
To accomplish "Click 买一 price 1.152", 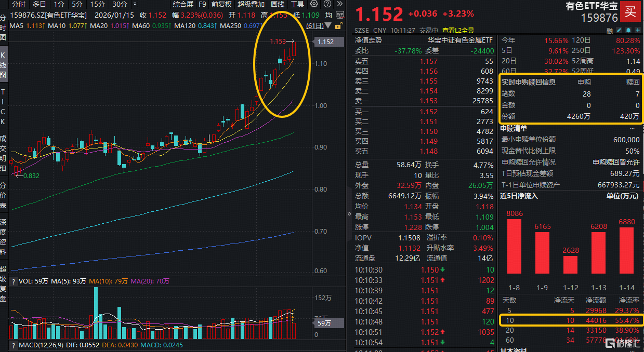I will 429,112.
